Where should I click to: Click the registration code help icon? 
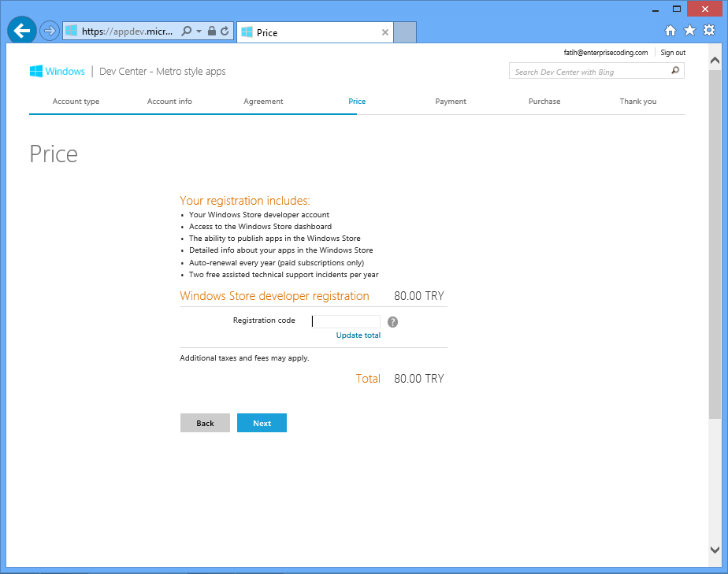pos(393,322)
